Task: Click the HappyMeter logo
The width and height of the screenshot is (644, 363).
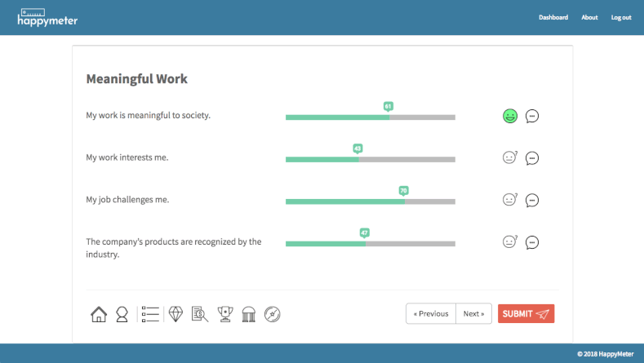Action: point(47,17)
